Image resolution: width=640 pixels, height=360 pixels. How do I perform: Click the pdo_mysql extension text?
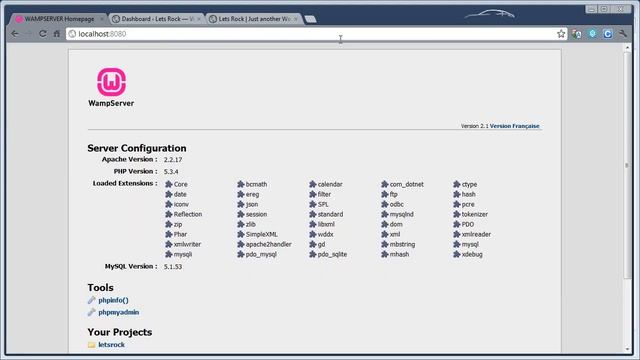coord(261,254)
